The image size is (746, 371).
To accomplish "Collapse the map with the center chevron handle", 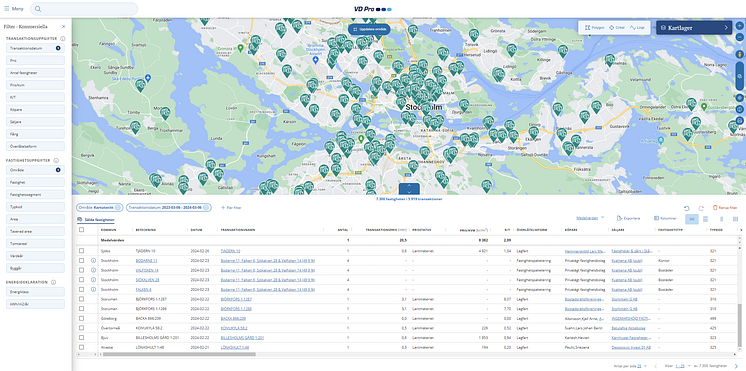I will (409, 188).
